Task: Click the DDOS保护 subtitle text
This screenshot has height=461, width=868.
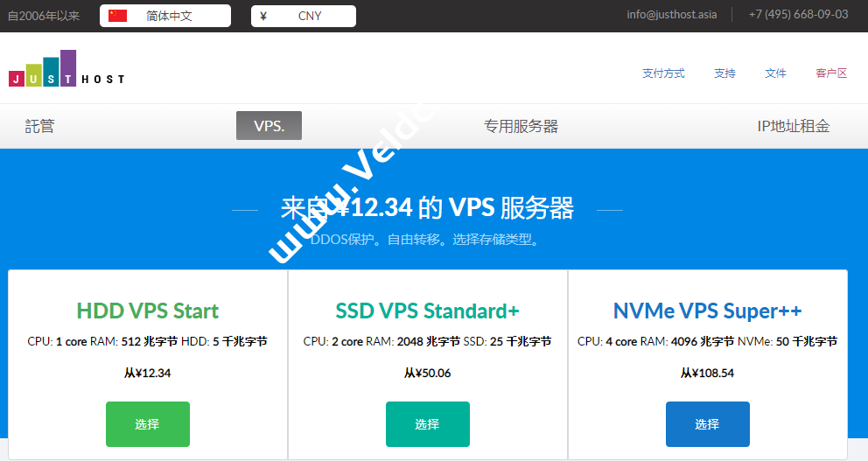Action: coord(426,240)
